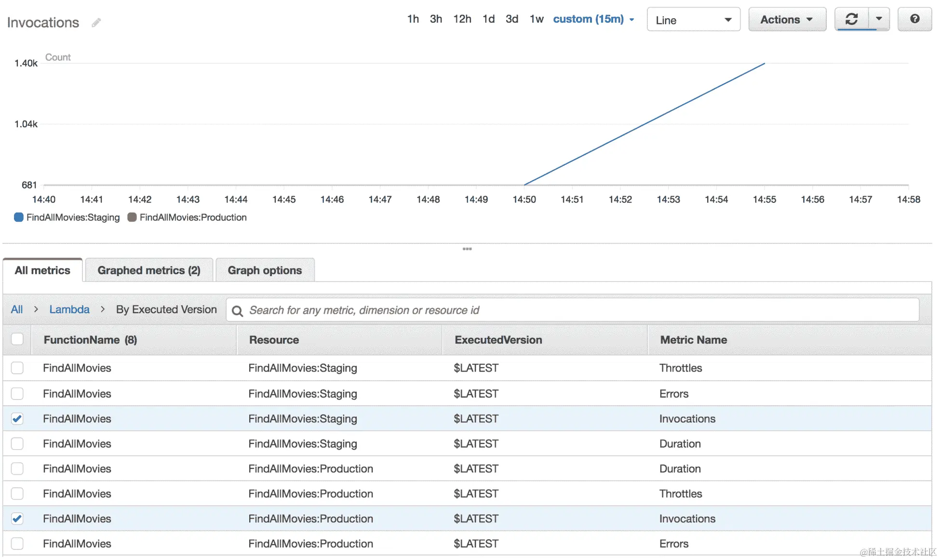Image resolution: width=940 pixels, height=560 pixels.
Task: Enable the Staging Throttles metric checkbox
Action: [17, 368]
